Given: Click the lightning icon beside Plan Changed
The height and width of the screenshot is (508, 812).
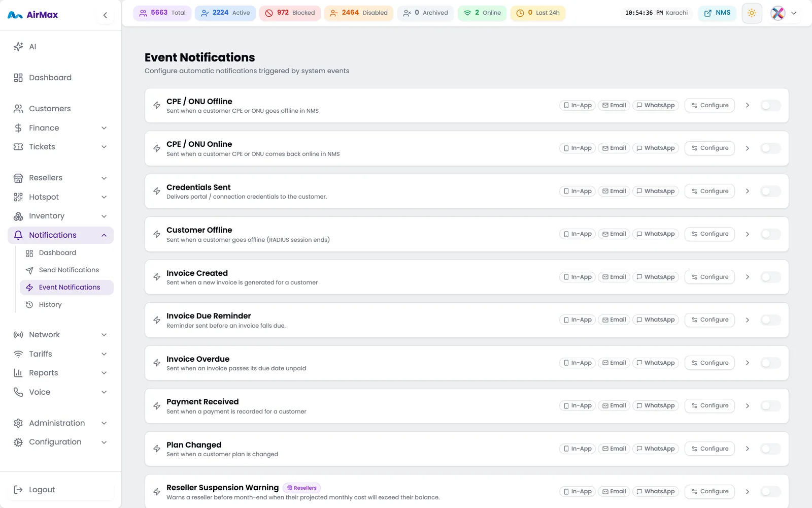Looking at the screenshot, I should point(157,449).
